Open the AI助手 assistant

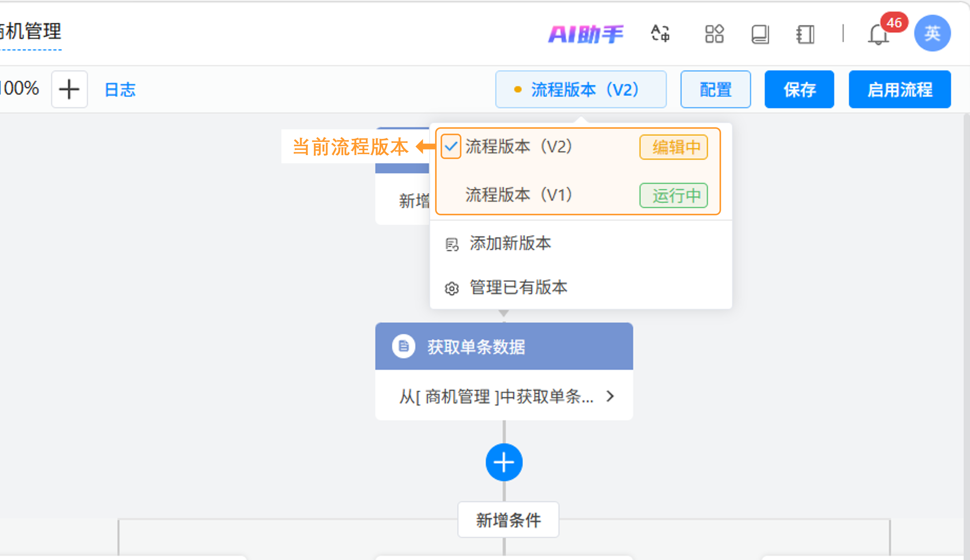tap(585, 34)
